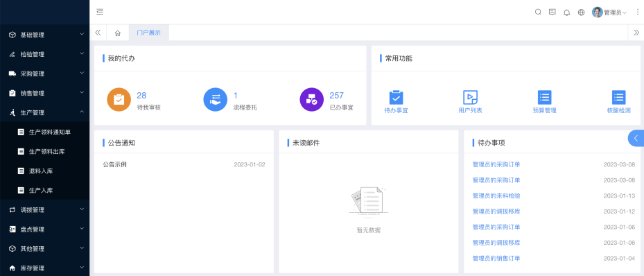Switch to 门户展示 tab

pos(148,33)
